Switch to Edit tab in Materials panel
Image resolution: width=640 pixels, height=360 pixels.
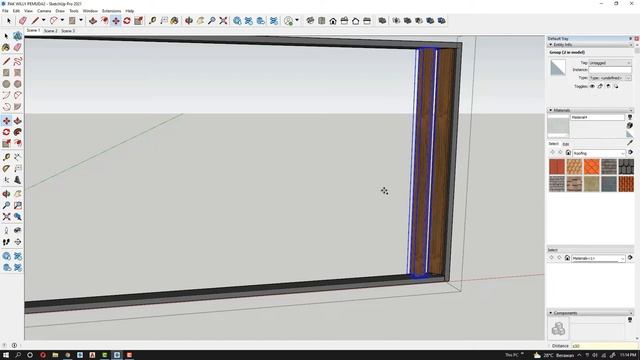(x=566, y=144)
